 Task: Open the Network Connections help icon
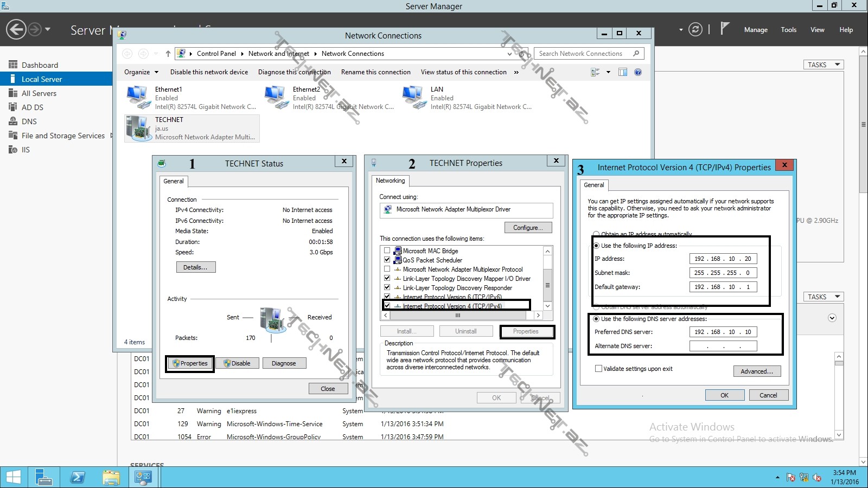(638, 72)
